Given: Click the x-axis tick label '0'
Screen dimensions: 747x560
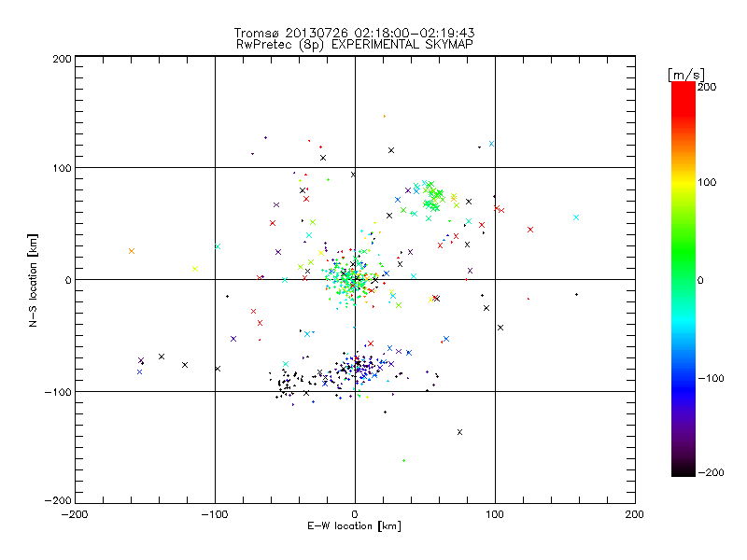Looking at the screenshot, I should click(x=355, y=514).
